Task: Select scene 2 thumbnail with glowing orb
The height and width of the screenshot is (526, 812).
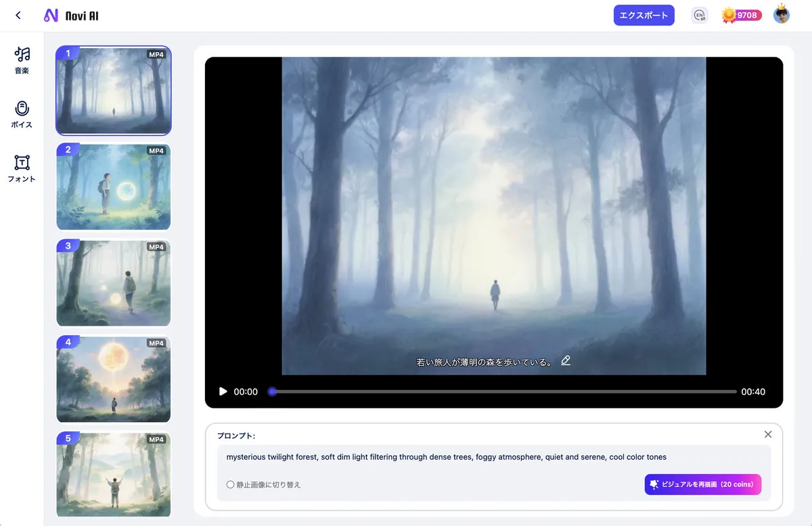Action: point(114,187)
